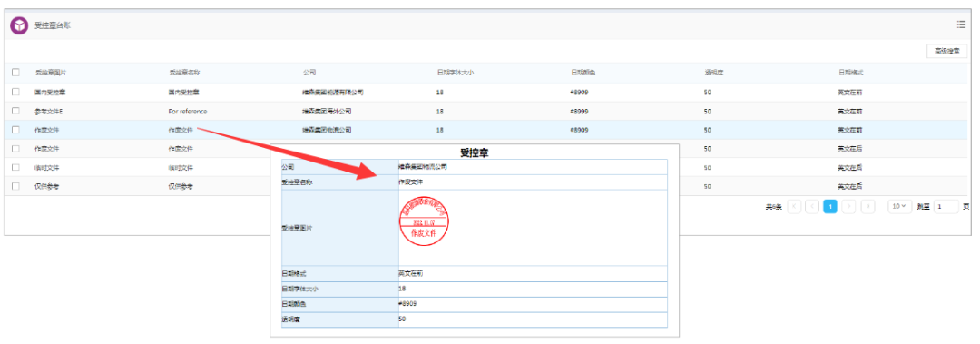The width and height of the screenshot is (980, 344).
Task: Click the 透明度 column header
Action: pos(713,73)
